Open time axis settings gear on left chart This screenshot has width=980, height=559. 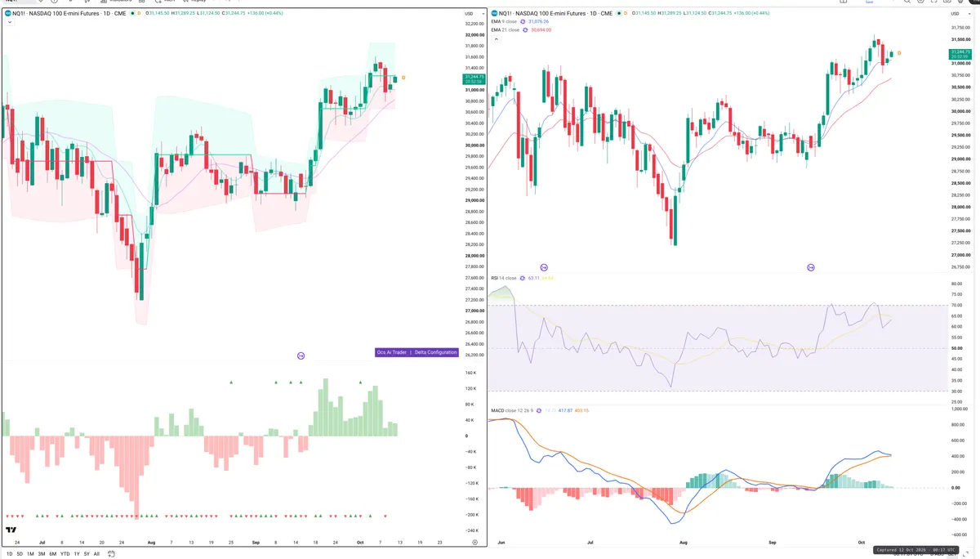tap(474, 541)
